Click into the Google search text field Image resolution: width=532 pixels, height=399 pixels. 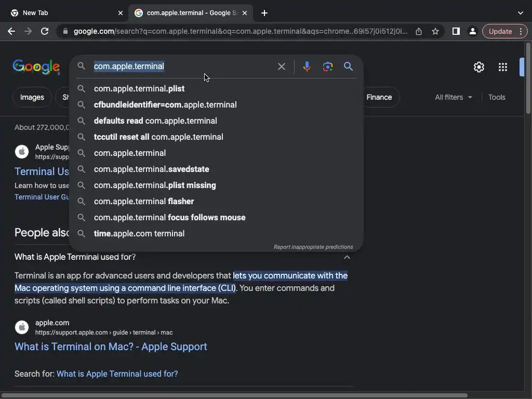pos(183,66)
